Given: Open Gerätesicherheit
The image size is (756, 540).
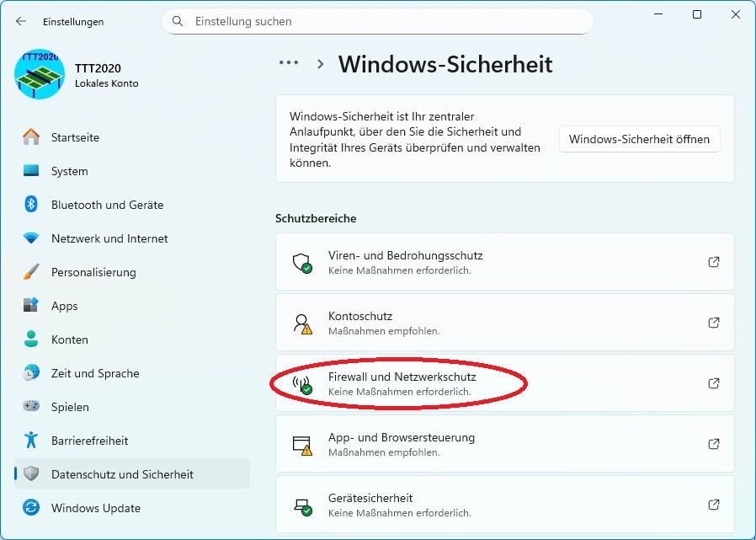Looking at the screenshot, I should 505,505.
